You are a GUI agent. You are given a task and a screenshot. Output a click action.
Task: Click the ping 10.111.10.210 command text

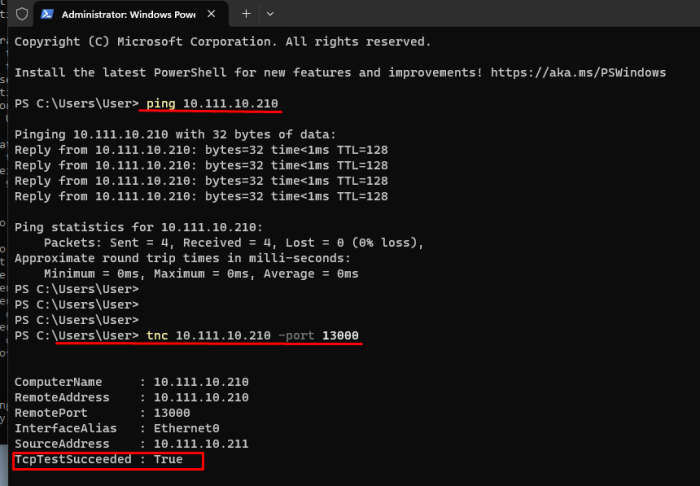pyautogui.click(x=212, y=104)
